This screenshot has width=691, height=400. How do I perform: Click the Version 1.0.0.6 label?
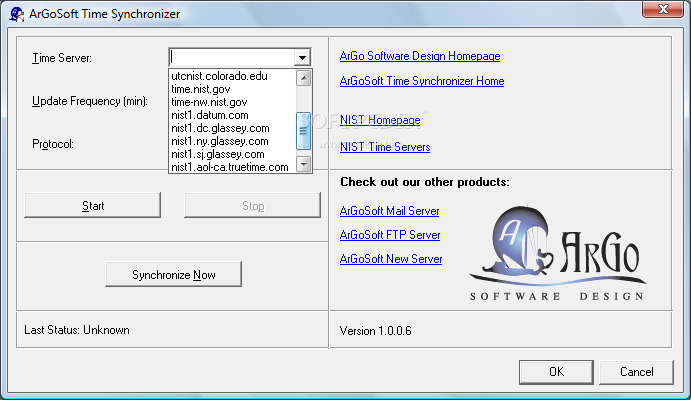tap(375, 331)
